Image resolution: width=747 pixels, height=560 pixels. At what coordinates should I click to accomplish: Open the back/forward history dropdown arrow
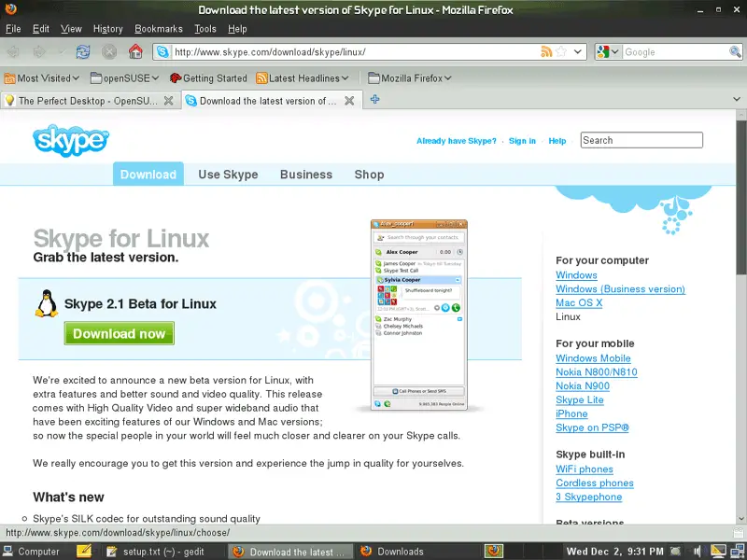(61, 51)
